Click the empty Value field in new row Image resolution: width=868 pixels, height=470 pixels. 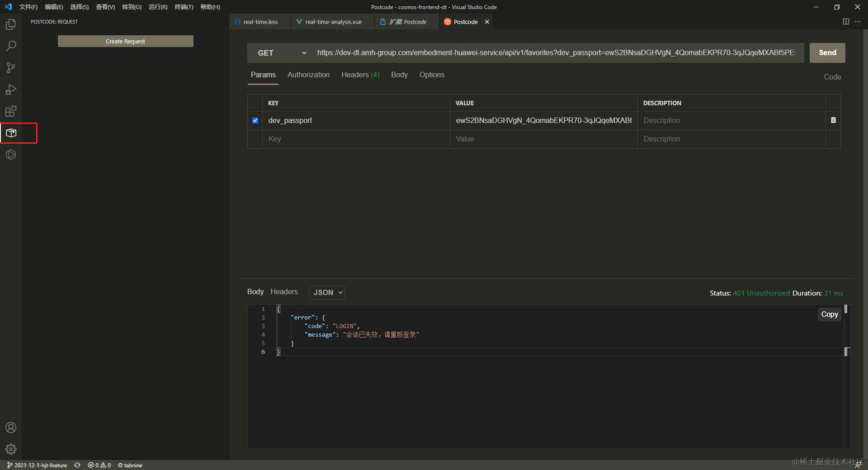coord(544,139)
